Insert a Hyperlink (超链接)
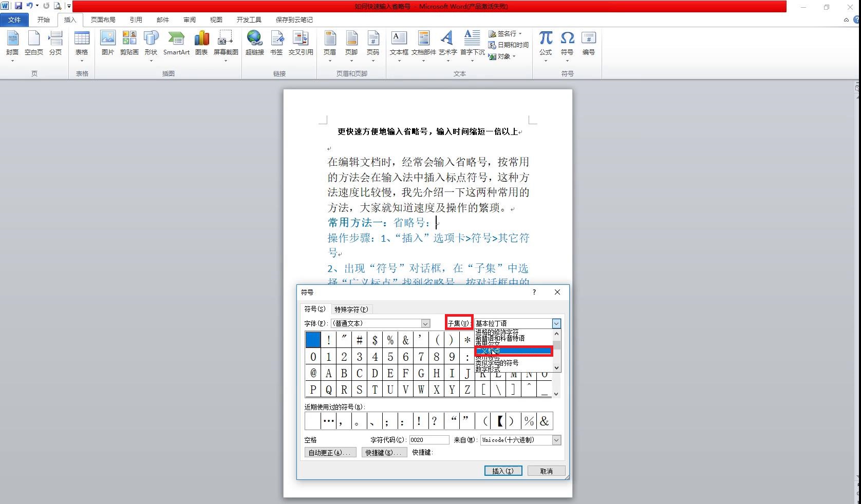The width and height of the screenshot is (861, 504). pos(254,44)
